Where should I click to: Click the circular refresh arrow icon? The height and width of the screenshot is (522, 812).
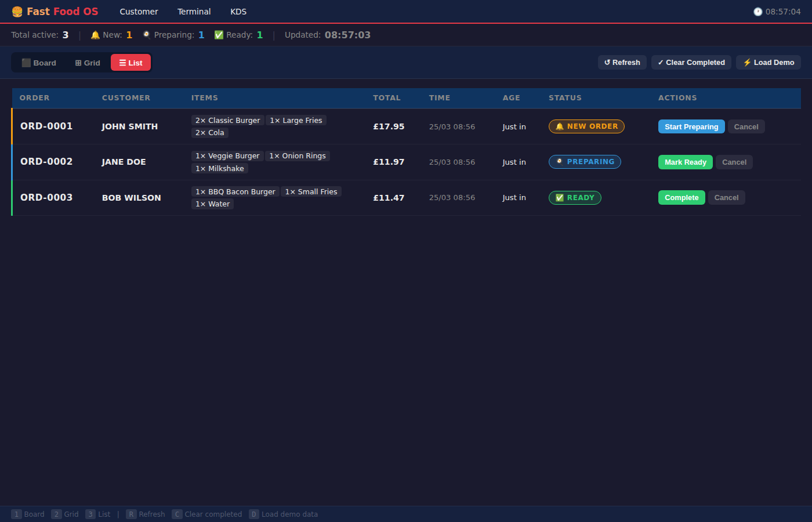point(607,62)
